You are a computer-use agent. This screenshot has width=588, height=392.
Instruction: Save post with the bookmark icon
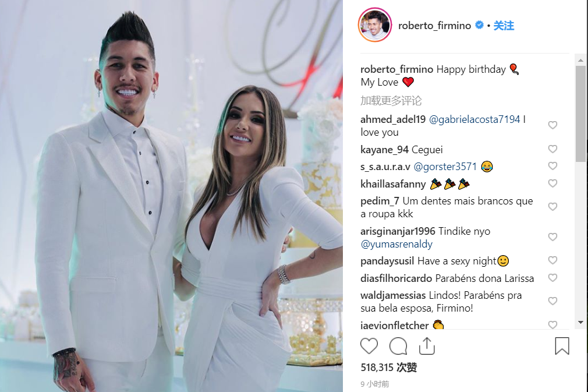click(x=562, y=346)
